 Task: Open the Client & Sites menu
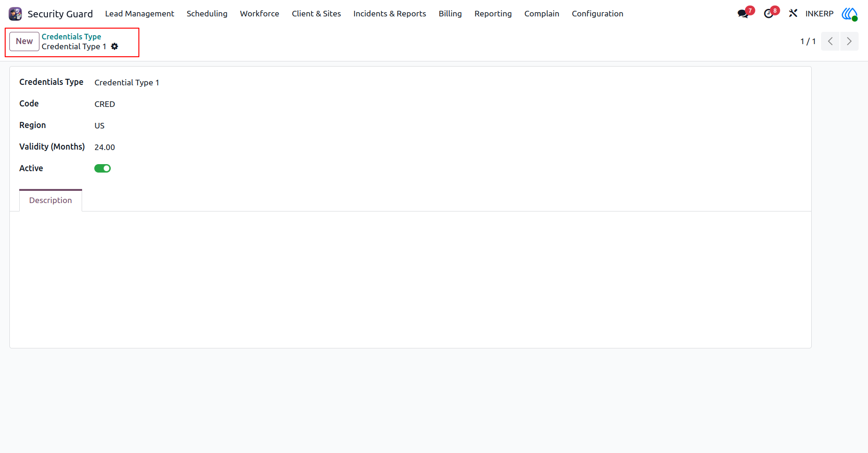316,14
